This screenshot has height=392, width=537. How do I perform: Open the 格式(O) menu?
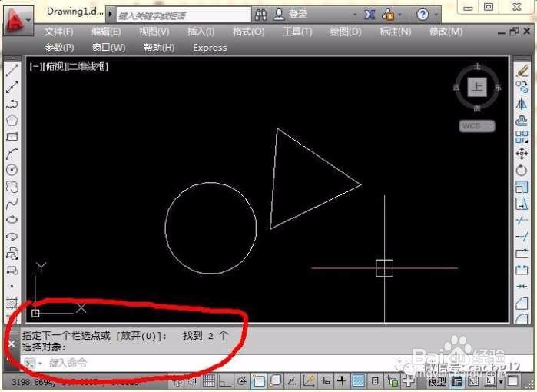249,32
